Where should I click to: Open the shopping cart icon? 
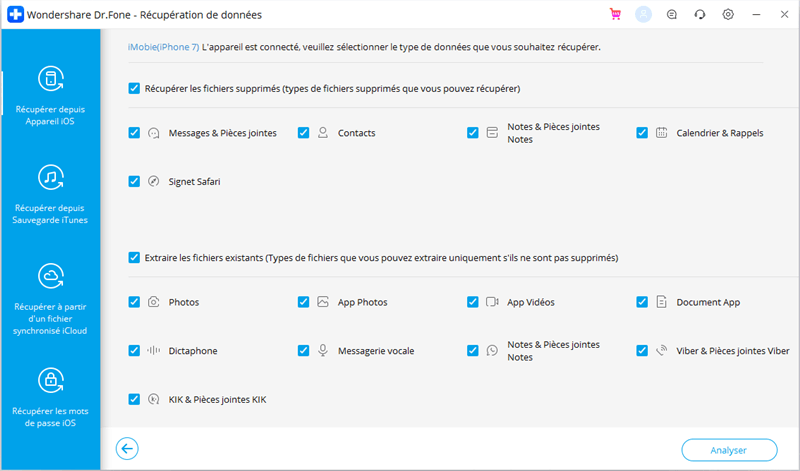pos(615,14)
